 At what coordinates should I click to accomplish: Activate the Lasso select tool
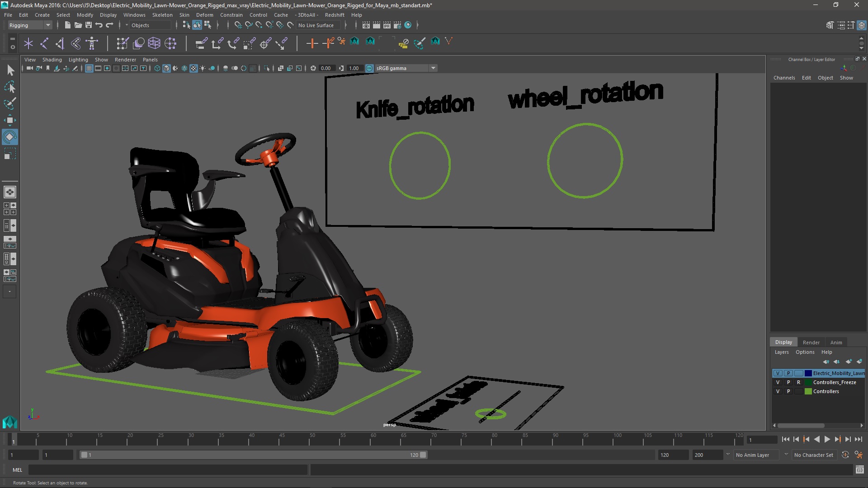(x=10, y=87)
